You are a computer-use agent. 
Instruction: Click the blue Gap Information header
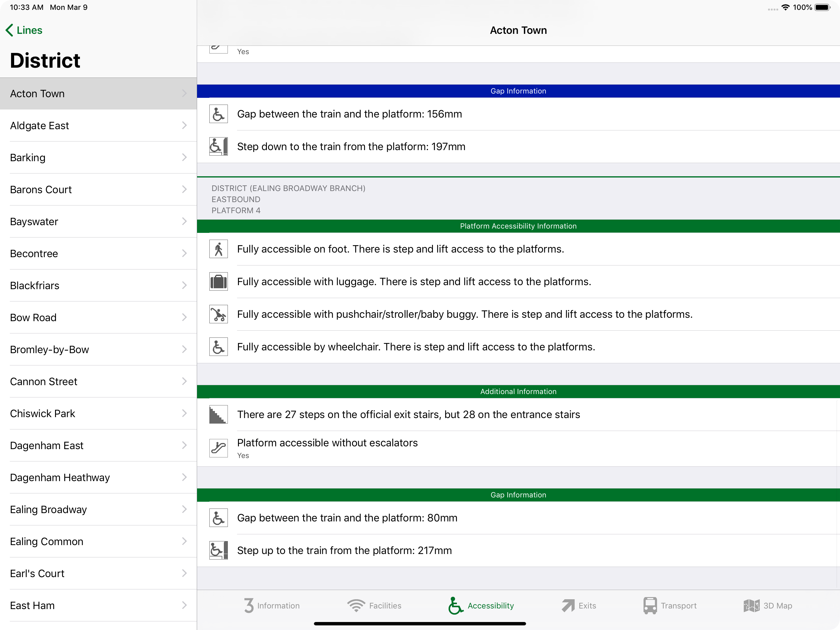tap(518, 91)
